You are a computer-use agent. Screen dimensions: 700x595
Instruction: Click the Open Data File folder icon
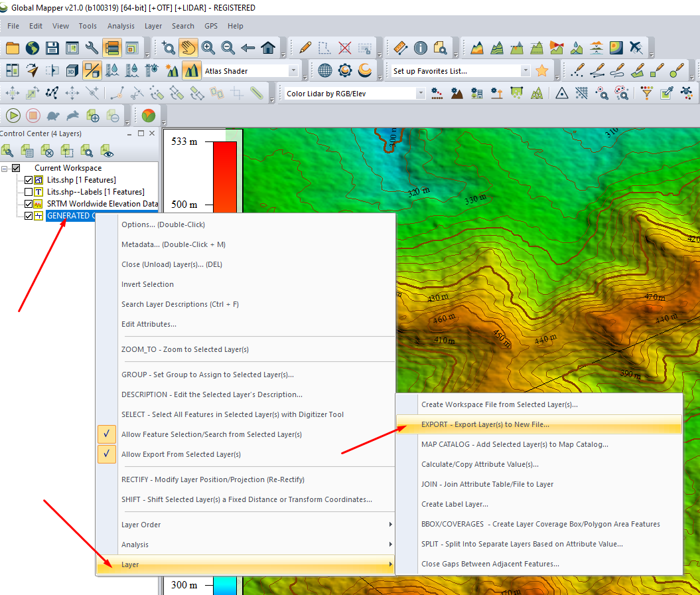(13, 48)
